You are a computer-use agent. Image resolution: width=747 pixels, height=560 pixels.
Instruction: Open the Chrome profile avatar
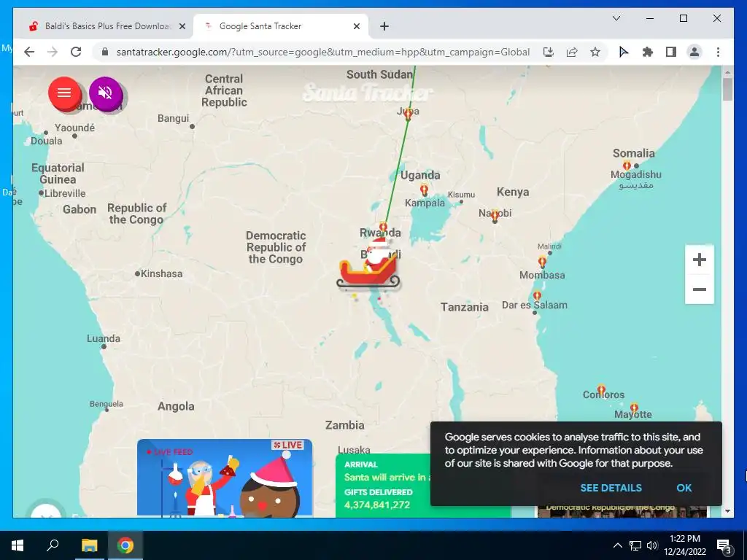pyautogui.click(x=694, y=52)
